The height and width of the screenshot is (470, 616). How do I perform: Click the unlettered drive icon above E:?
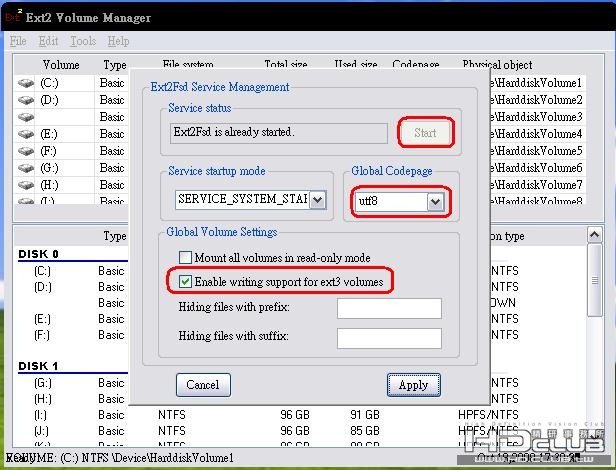26,117
